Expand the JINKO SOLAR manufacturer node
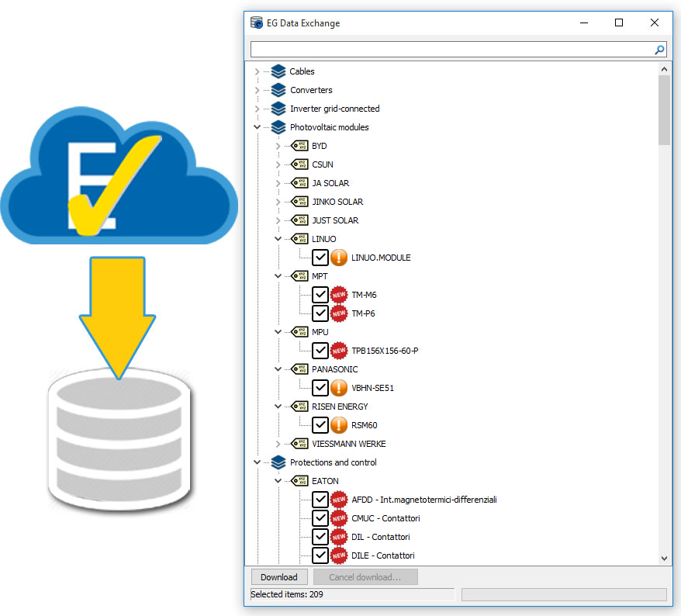This screenshot has height=616, width=681. pos(278,202)
